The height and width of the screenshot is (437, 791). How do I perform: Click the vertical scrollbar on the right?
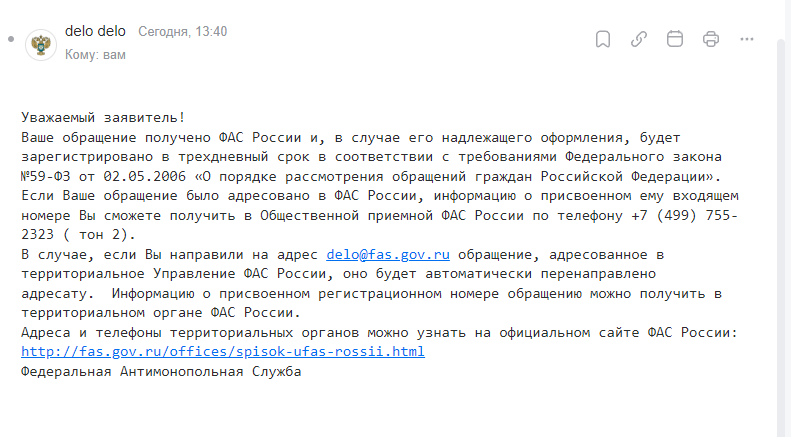point(782,237)
